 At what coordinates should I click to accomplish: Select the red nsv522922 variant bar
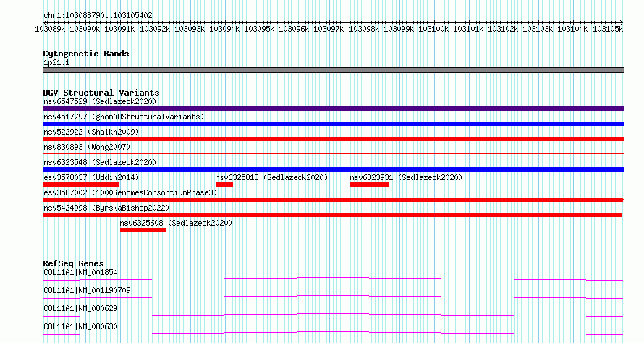point(333,139)
